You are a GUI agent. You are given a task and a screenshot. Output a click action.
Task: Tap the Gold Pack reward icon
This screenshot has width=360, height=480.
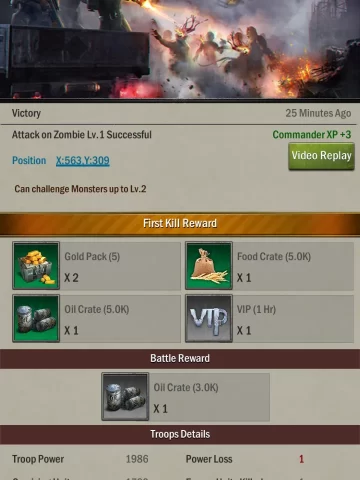point(36,265)
